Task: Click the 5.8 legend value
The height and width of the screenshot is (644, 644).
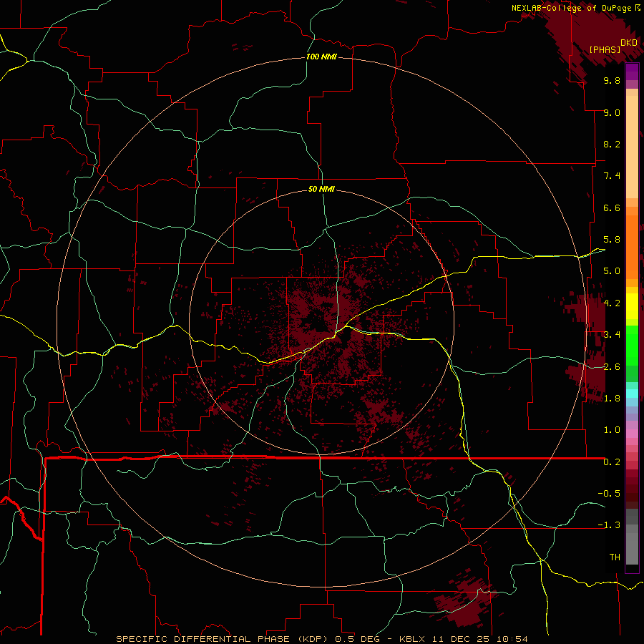Action: point(612,240)
